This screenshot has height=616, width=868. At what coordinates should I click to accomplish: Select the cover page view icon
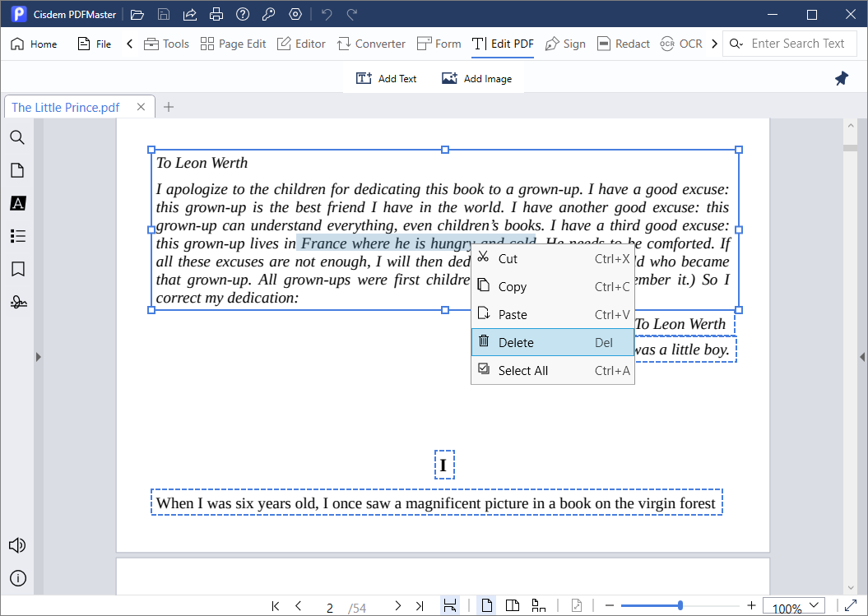point(538,605)
